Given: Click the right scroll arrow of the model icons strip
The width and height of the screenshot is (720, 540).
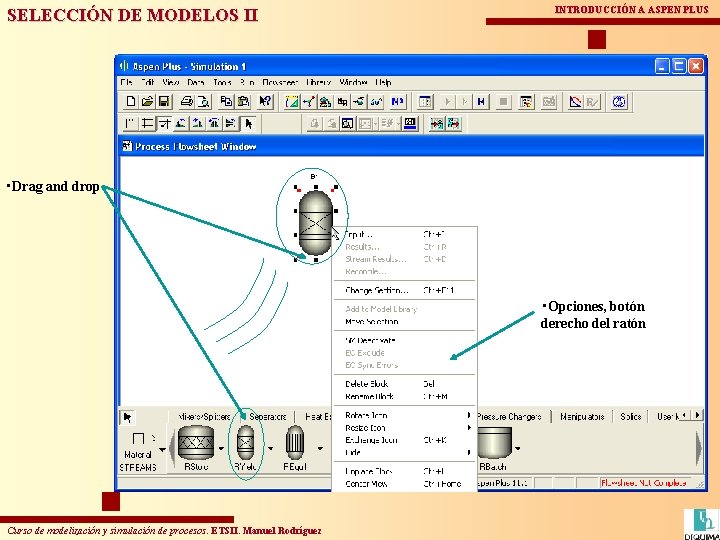Looking at the screenshot, I should pyautogui.click(x=698, y=447).
